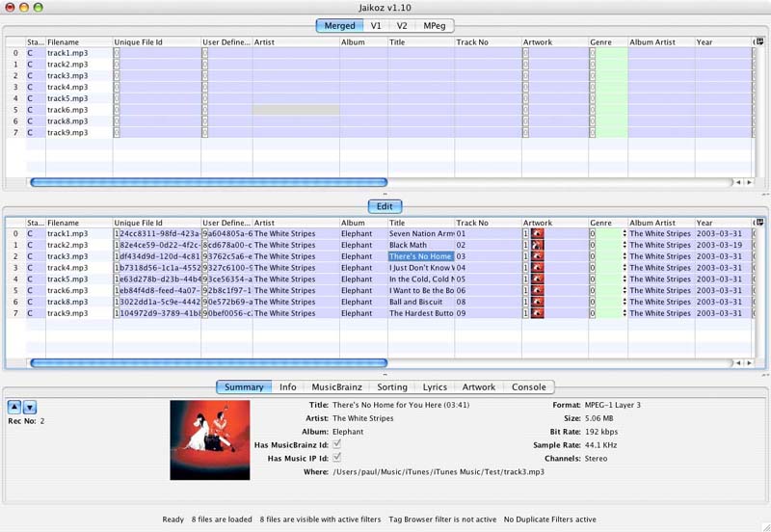Open the Genre dropdown for track9.mp3 in the edit table

pos(625,313)
